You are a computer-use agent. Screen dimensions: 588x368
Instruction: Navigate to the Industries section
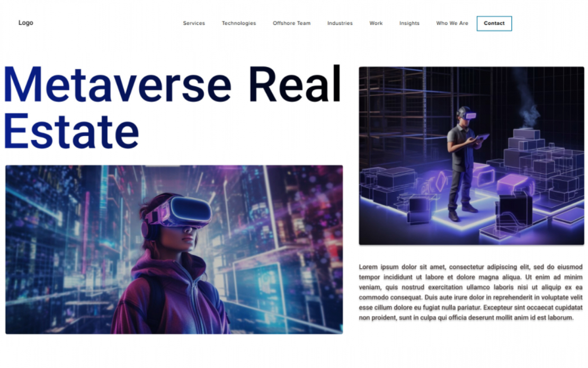click(x=340, y=23)
